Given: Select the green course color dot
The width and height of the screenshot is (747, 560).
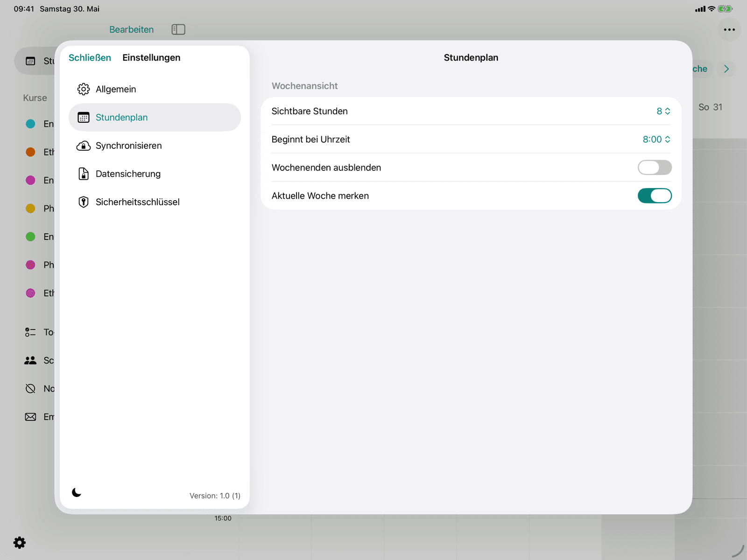Looking at the screenshot, I should pos(30,237).
